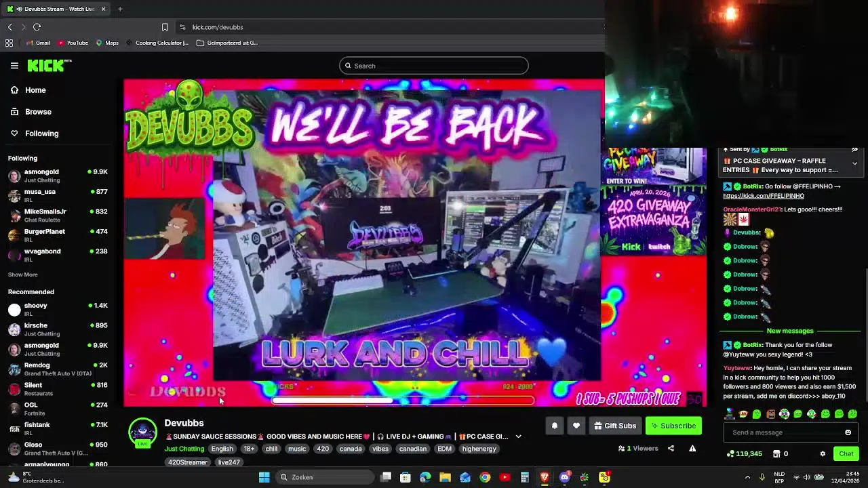Reload the page
The width and height of the screenshot is (868, 488).
(x=37, y=27)
